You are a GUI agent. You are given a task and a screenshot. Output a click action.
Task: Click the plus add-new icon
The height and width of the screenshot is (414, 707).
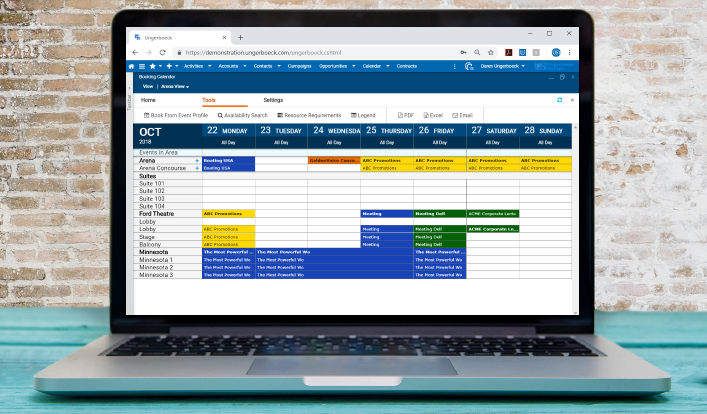(x=168, y=66)
